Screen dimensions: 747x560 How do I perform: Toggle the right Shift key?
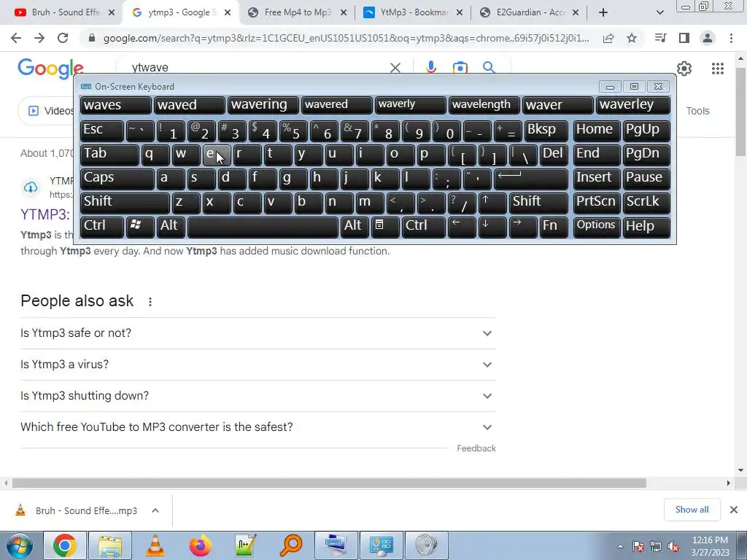(x=538, y=202)
